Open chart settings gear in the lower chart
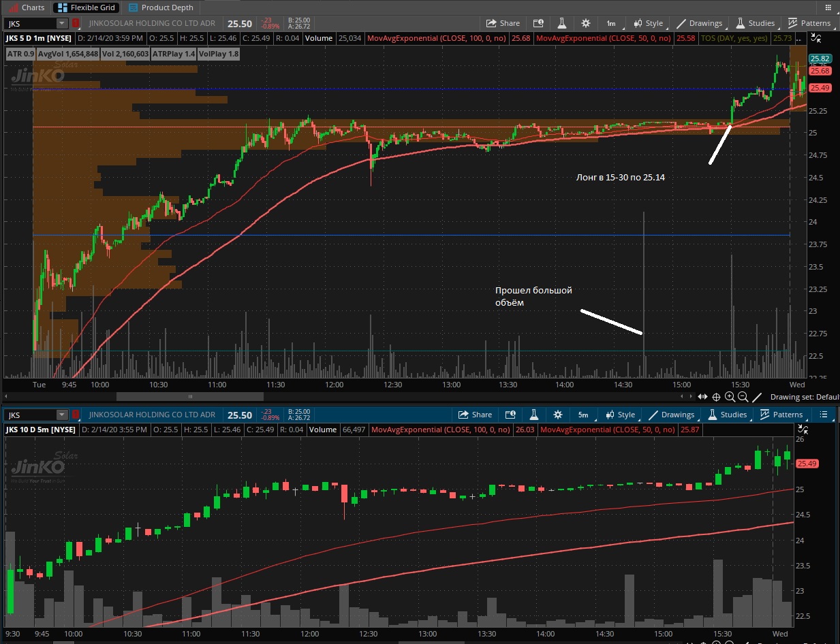The width and height of the screenshot is (840, 644). (x=558, y=415)
